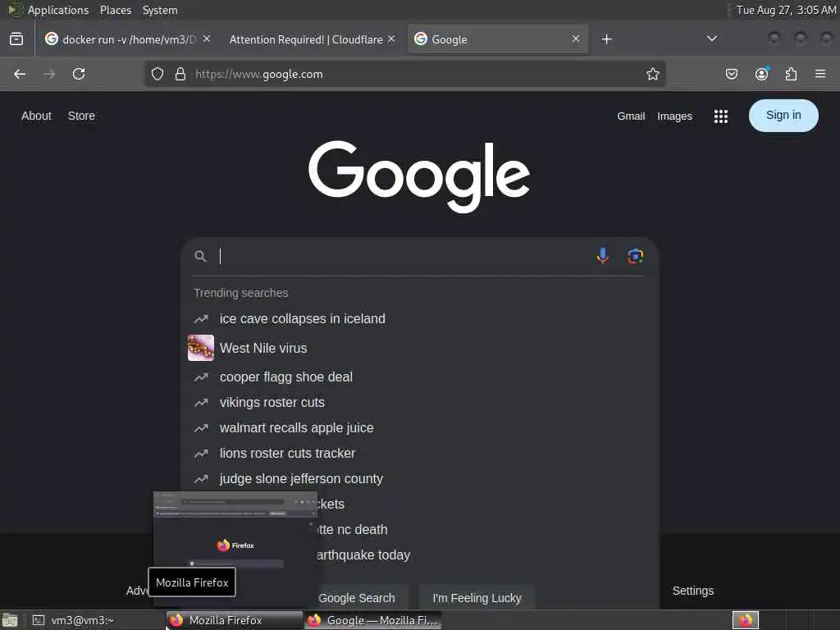Close the docker run tab
Image resolution: width=840 pixels, height=630 pixels.
[x=207, y=39]
